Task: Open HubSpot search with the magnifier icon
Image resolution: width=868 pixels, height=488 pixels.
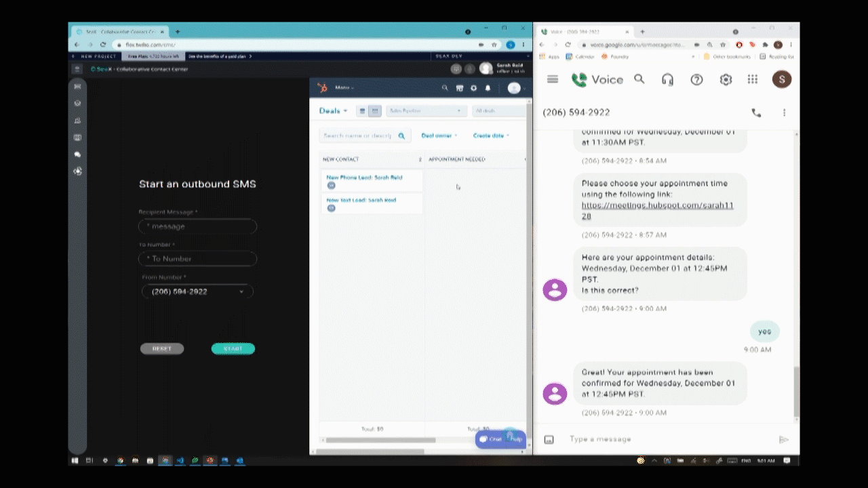Action: pos(445,88)
